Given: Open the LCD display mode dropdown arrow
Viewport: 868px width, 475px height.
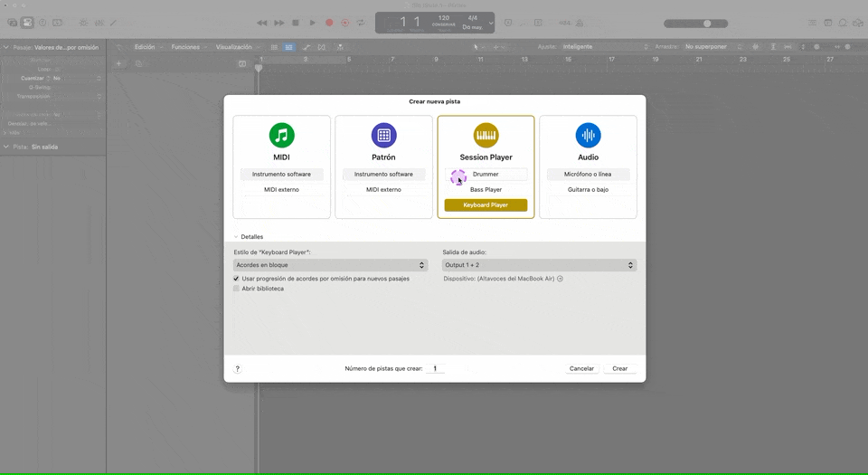Looking at the screenshot, I should (x=490, y=24).
